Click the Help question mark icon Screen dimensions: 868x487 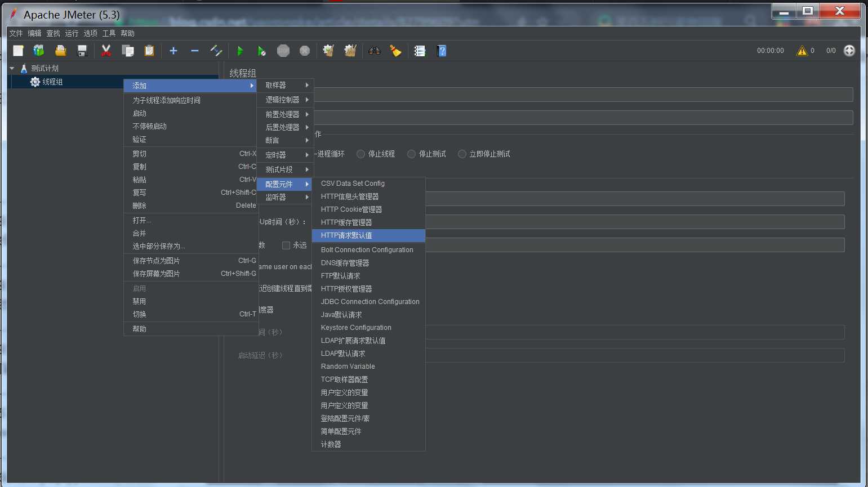(x=442, y=51)
